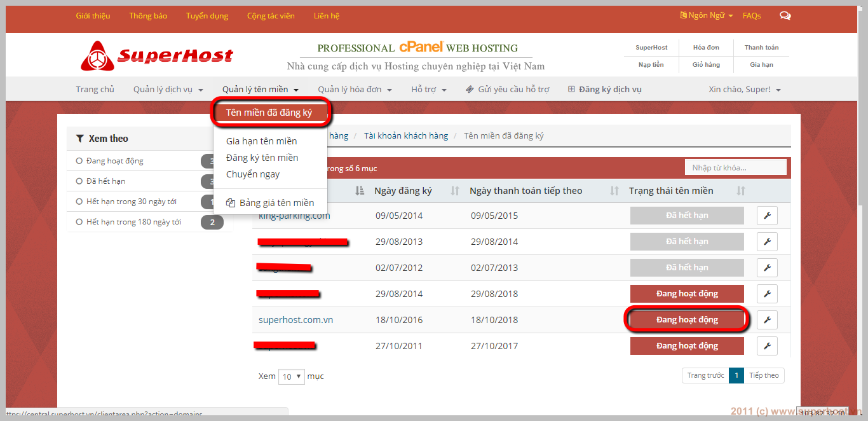Click the Đã hết hạn status for 29/08/2013
The width and height of the screenshot is (868, 421).
[x=687, y=242]
